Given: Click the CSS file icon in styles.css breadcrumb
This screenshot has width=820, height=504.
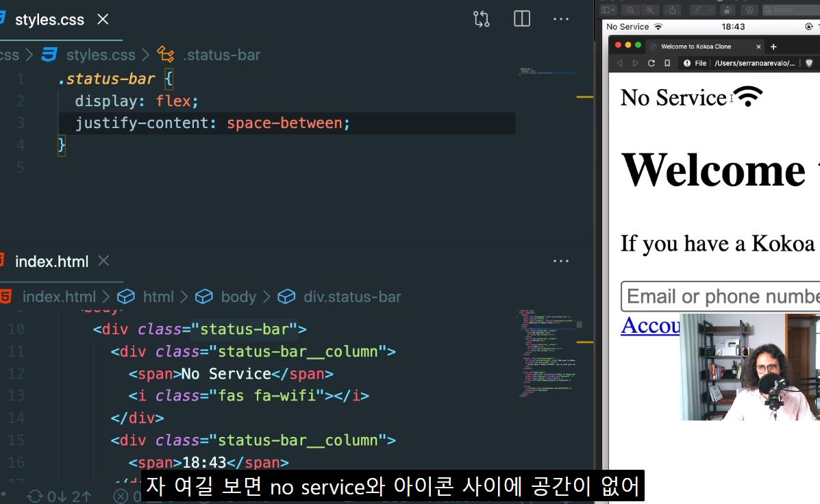Looking at the screenshot, I should point(49,54).
